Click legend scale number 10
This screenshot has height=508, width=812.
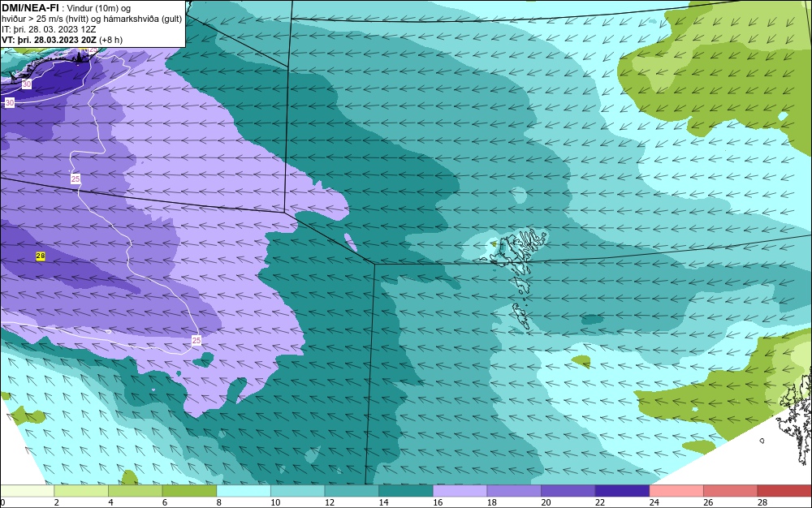click(275, 502)
